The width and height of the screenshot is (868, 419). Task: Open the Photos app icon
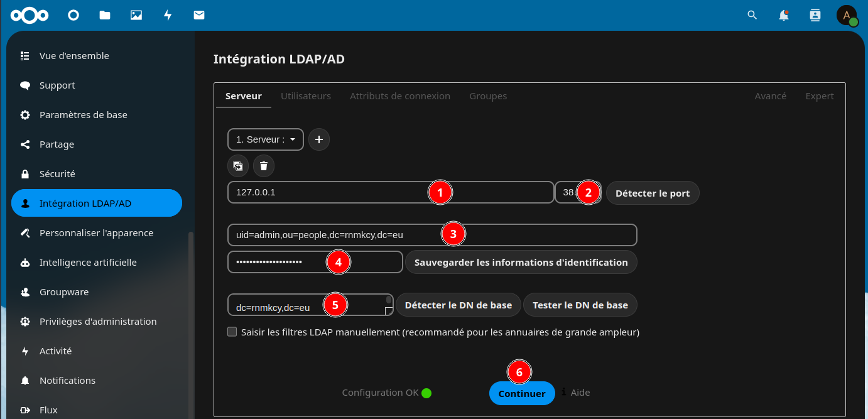pyautogui.click(x=136, y=15)
